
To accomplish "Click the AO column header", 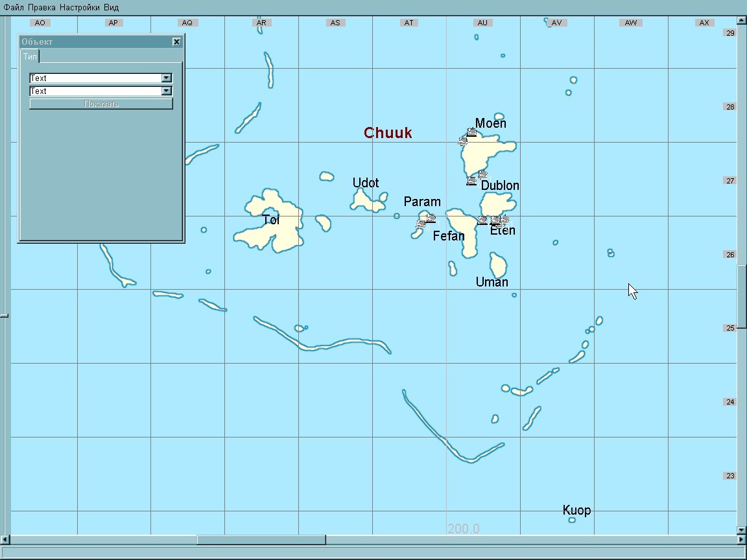I will tap(40, 23).
